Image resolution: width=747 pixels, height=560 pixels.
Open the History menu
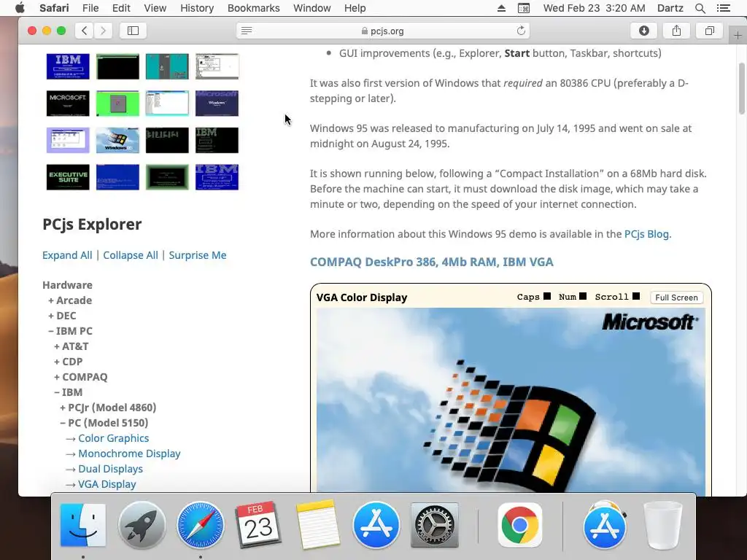197,8
